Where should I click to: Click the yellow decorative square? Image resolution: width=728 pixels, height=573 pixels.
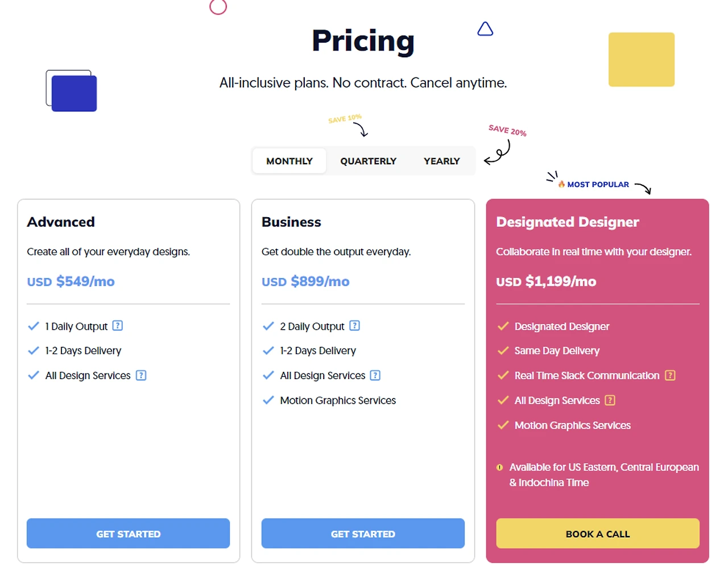click(x=642, y=60)
